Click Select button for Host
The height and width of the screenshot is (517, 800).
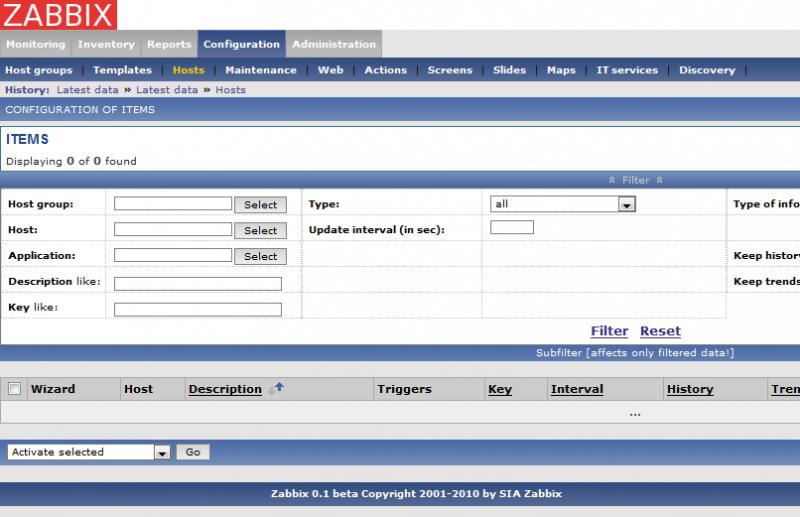click(260, 230)
